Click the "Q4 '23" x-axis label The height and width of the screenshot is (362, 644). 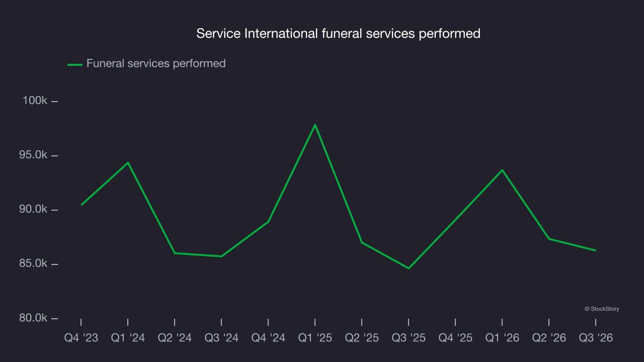[x=81, y=338]
